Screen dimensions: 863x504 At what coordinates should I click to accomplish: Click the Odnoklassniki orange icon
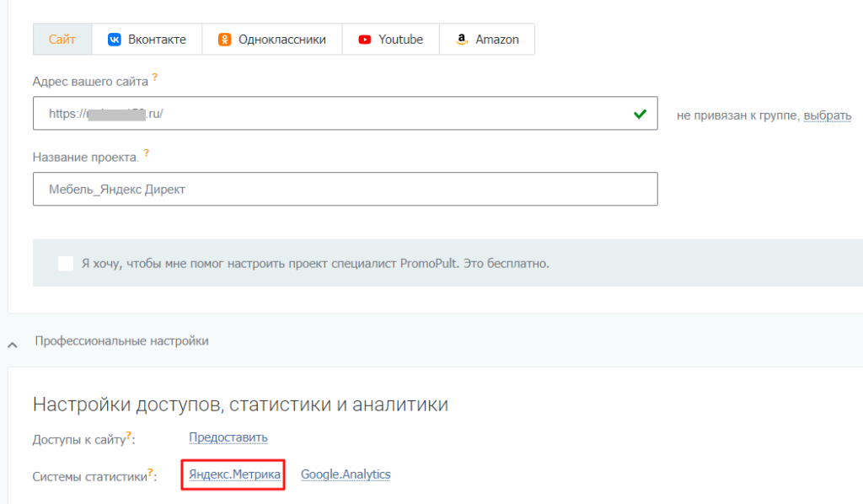pyautogui.click(x=225, y=40)
